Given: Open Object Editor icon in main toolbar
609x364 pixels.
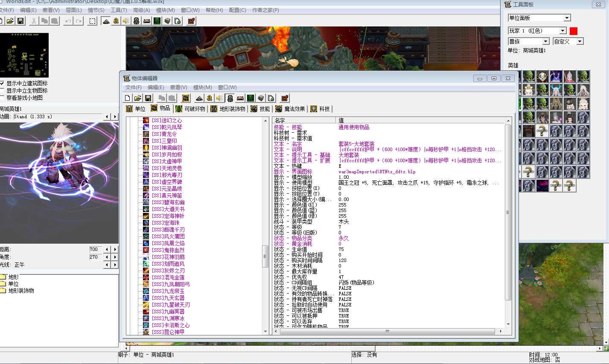Looking at the screenshot, I should pyautogui.click(x=136, y=20).
